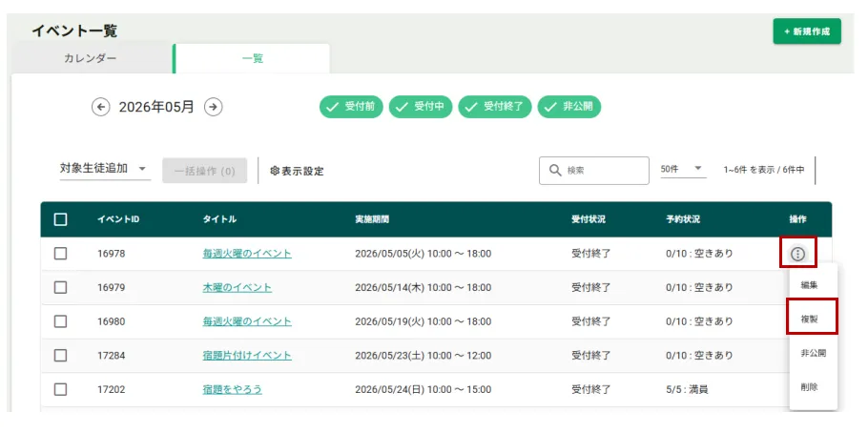Screen dimensions: 868x433
Task: Click event ID 17284 cell
Action: coord(112,355)
